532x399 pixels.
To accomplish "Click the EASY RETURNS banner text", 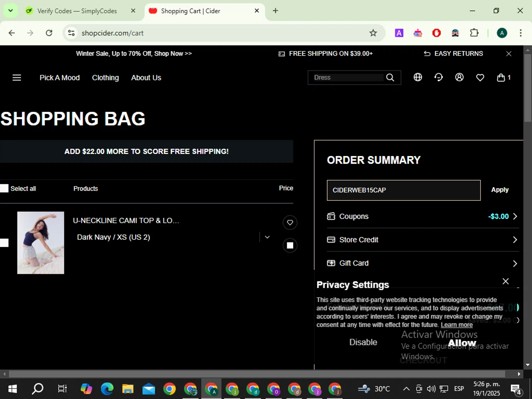I will [x=459, y=54].
